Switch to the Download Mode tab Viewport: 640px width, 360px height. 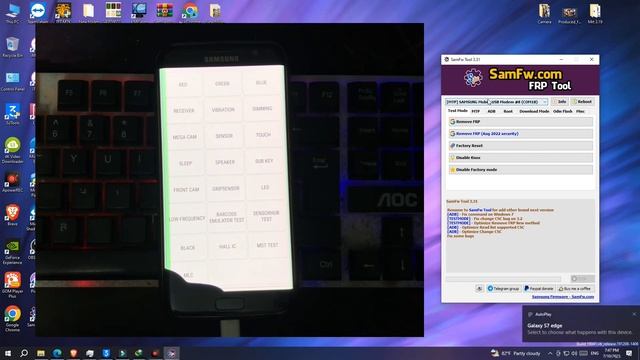[x=534, y=111]
